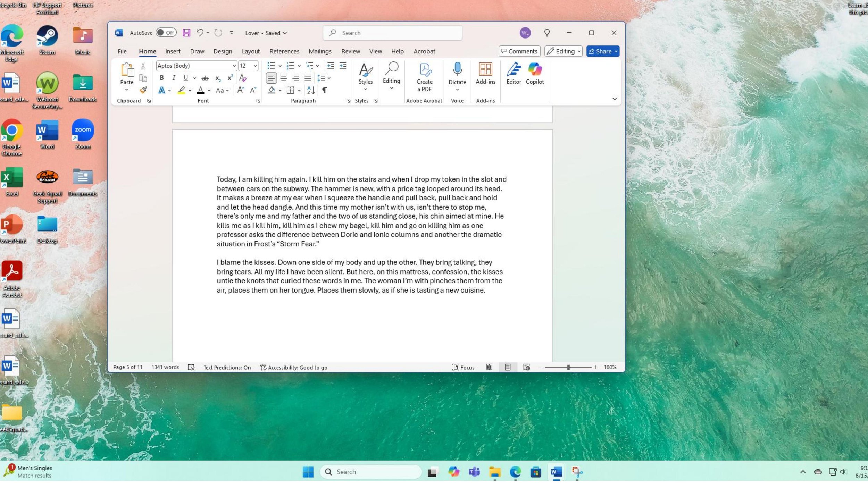Switch to Read Mode view
868x488 pixels.
tap(489, 367)
